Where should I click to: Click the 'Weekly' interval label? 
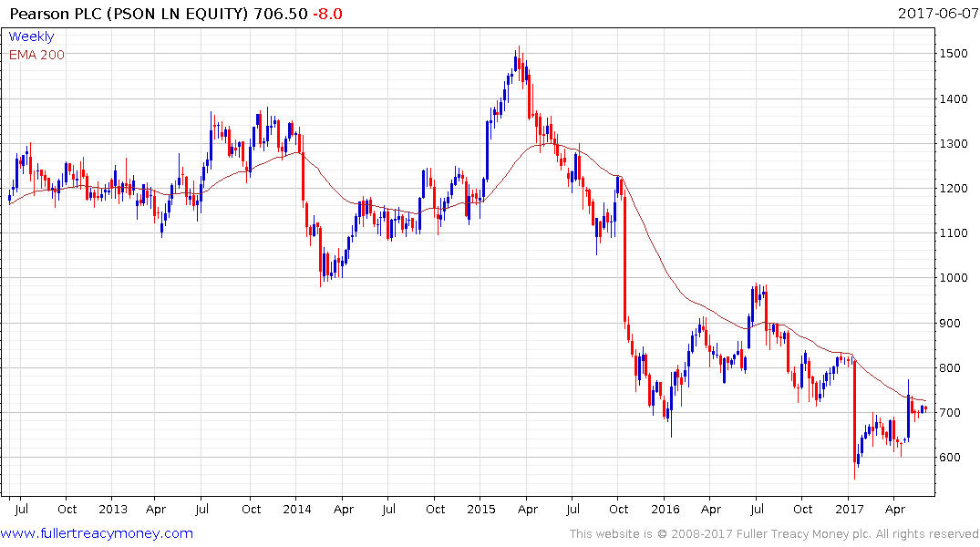(31, 36)
